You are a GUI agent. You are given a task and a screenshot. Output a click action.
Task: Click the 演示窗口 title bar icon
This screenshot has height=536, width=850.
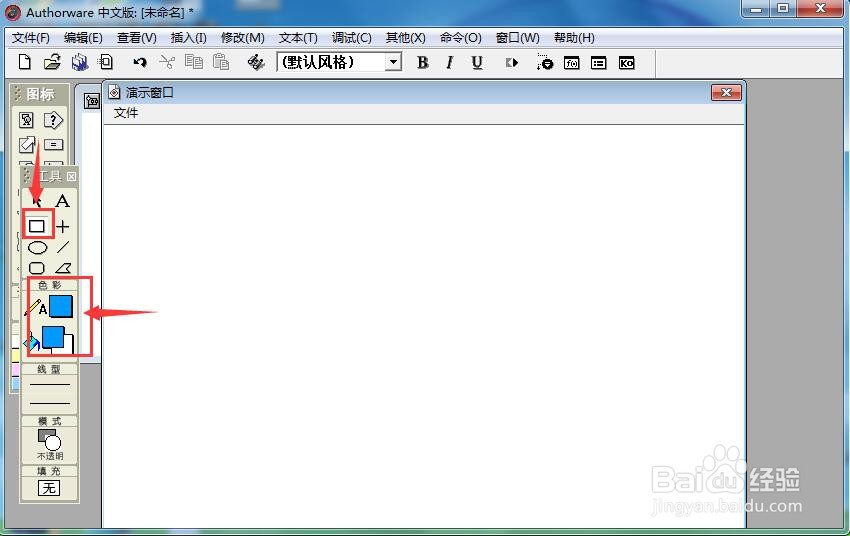(114, 92)
